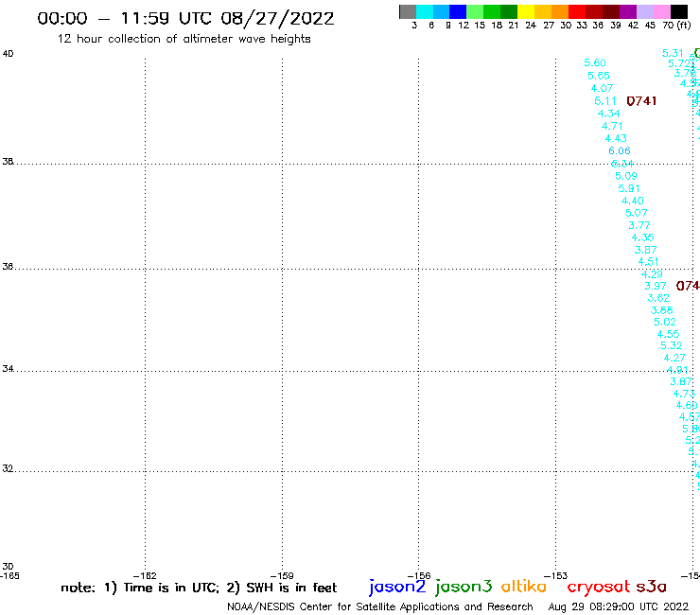Image resolution: width=700 pixels, height=615 pixels.
Task: Click the wave height value 4.60
Action: 687,405
